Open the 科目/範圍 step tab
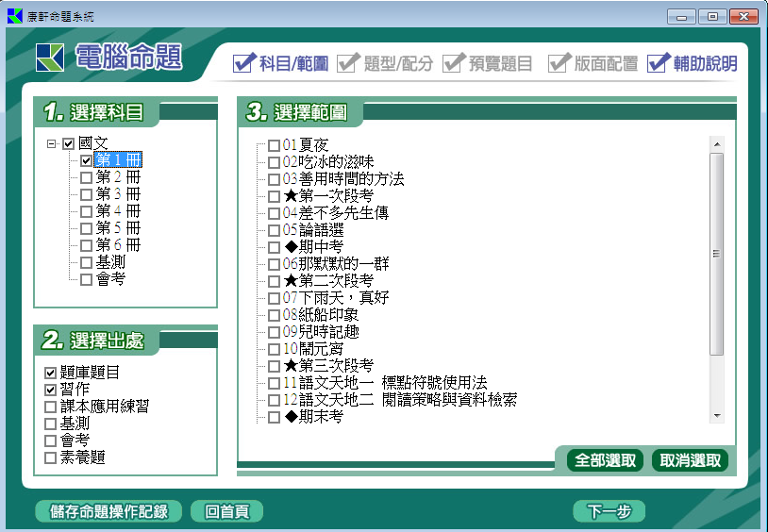The image size is (768, 532). (280, 63)
